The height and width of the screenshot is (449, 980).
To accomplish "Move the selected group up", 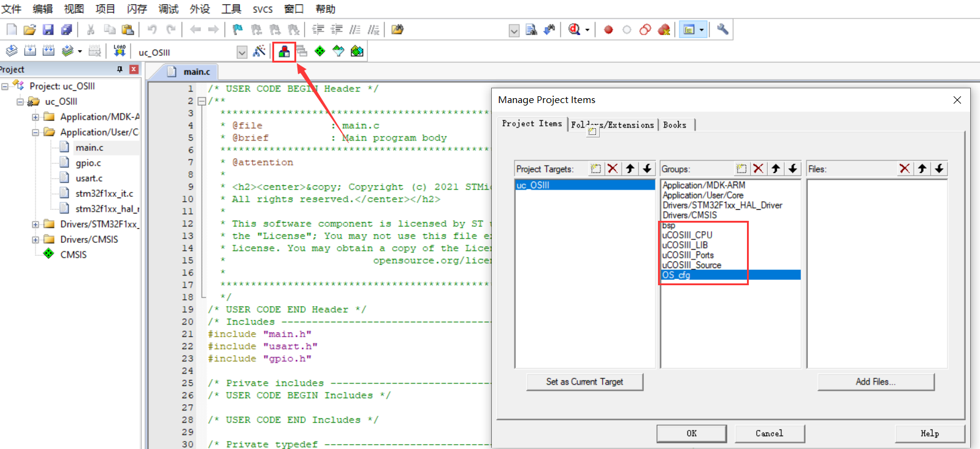I will click(x=776, y=169).
